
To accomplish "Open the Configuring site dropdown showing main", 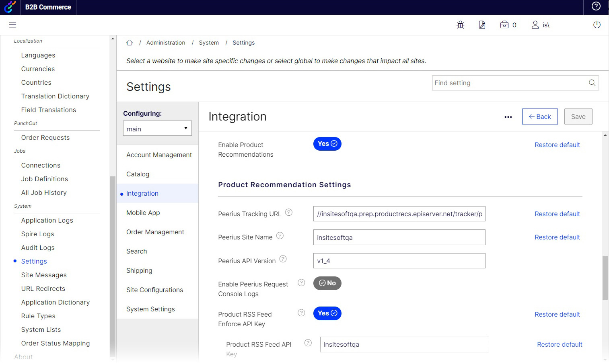I will [x=157, y=128].
